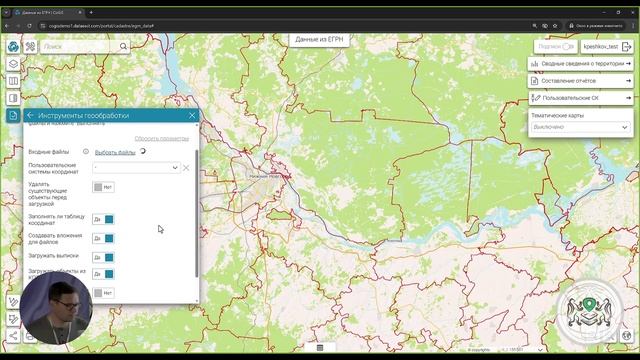The image size is (640, 360).
Task: Toggle the Подписи switch at top right
Action: point(568,47)
